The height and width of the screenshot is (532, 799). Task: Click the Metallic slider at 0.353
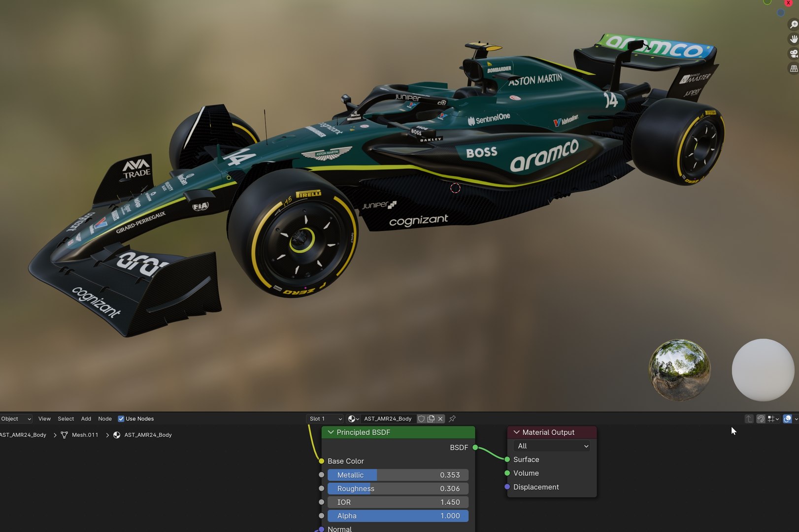point(398,475)
